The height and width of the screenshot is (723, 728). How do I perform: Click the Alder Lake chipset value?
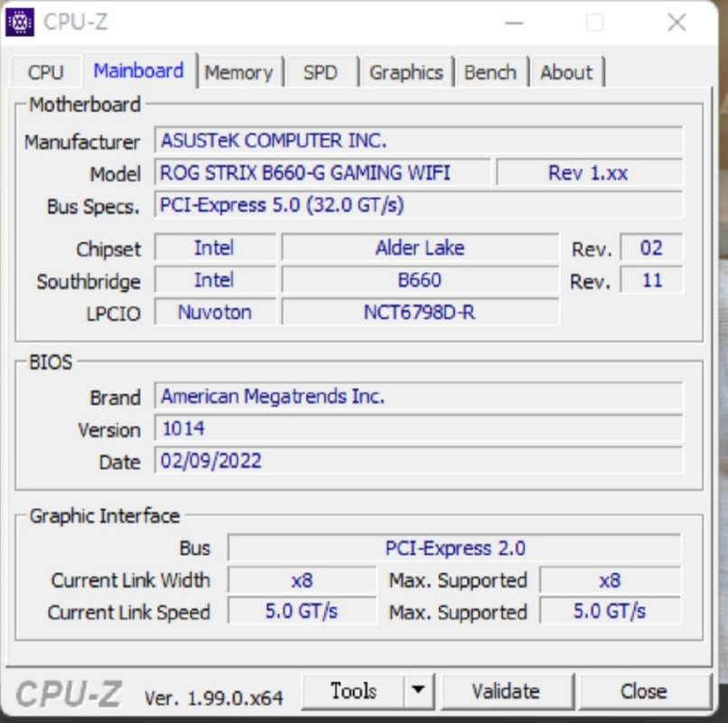tap(420, 248)
